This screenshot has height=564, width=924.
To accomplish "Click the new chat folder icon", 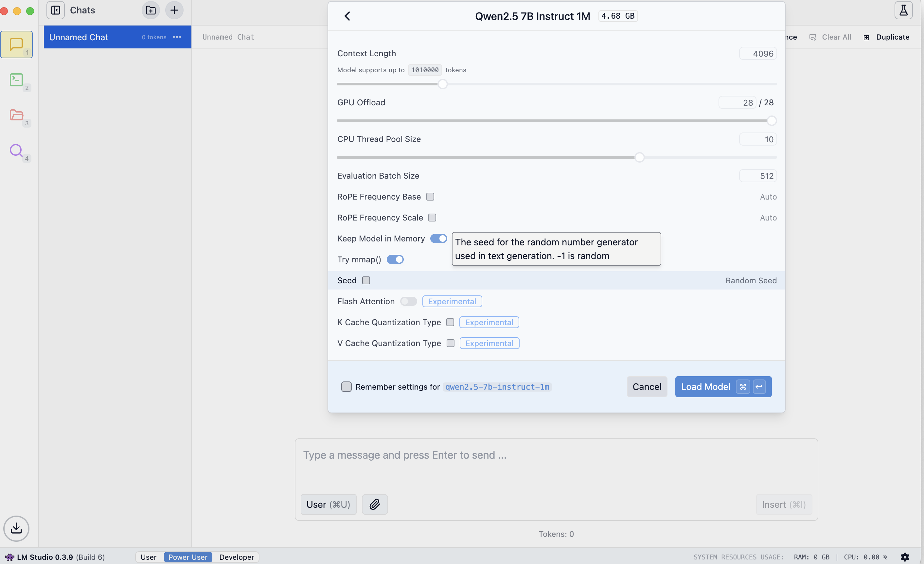I will click(x=151, y=10).
